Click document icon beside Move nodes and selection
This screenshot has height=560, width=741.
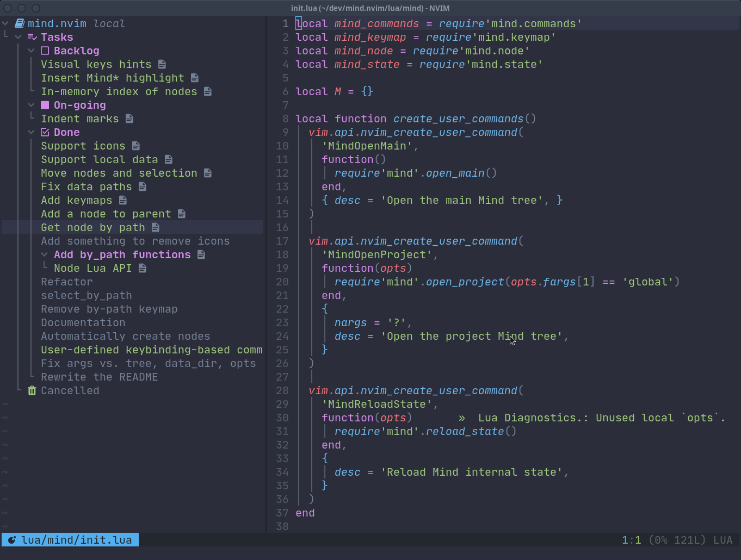[207, 173]
